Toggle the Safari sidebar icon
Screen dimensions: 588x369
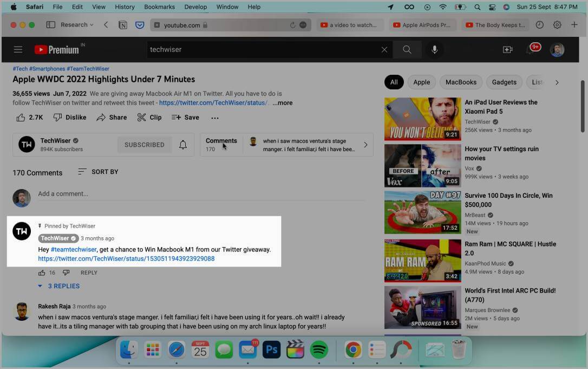pos(51,25)
